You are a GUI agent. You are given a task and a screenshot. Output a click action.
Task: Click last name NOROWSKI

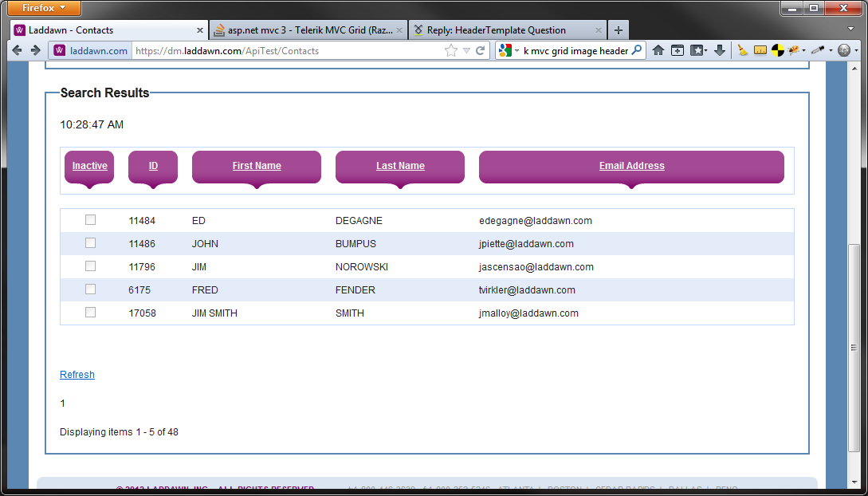[362, 267]
